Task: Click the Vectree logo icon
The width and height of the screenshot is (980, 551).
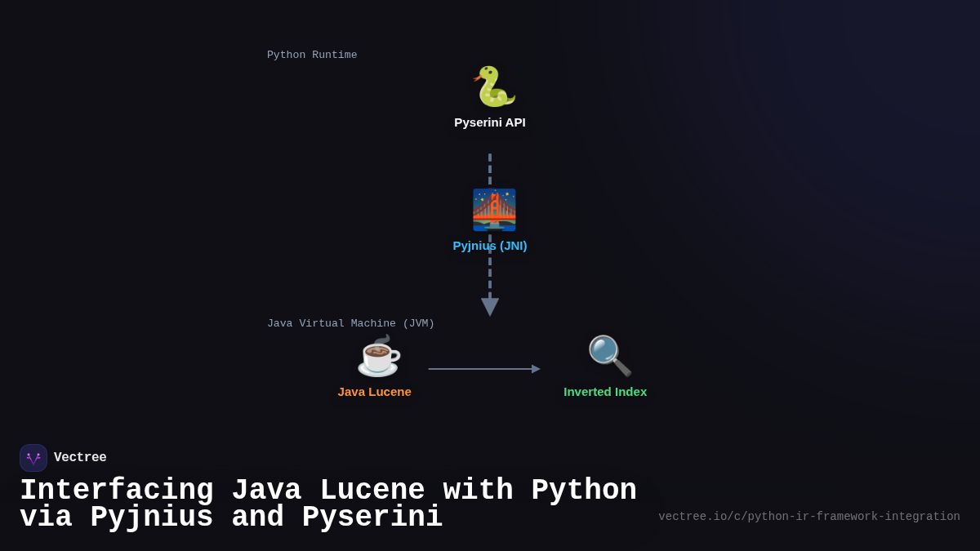Action: [x=33, y=457]
